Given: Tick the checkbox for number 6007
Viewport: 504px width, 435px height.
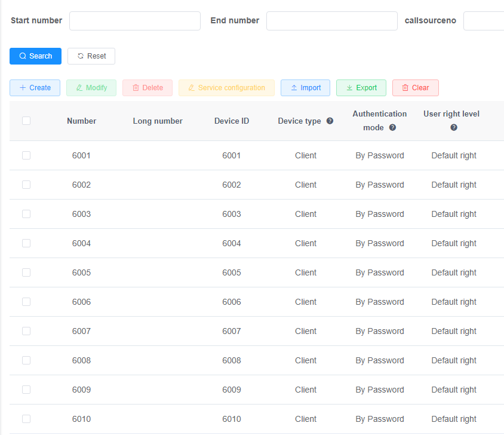Looking at the screenshot, I should 26,331.
